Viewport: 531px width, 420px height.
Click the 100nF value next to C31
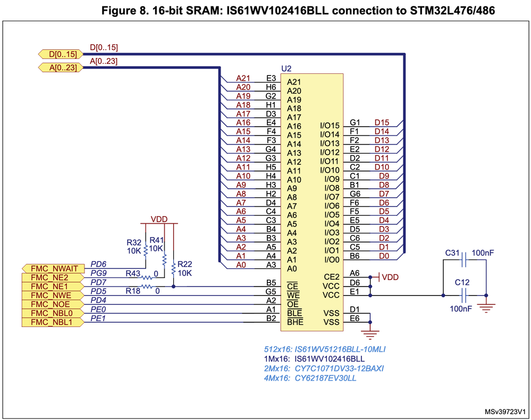click(483, 253)
